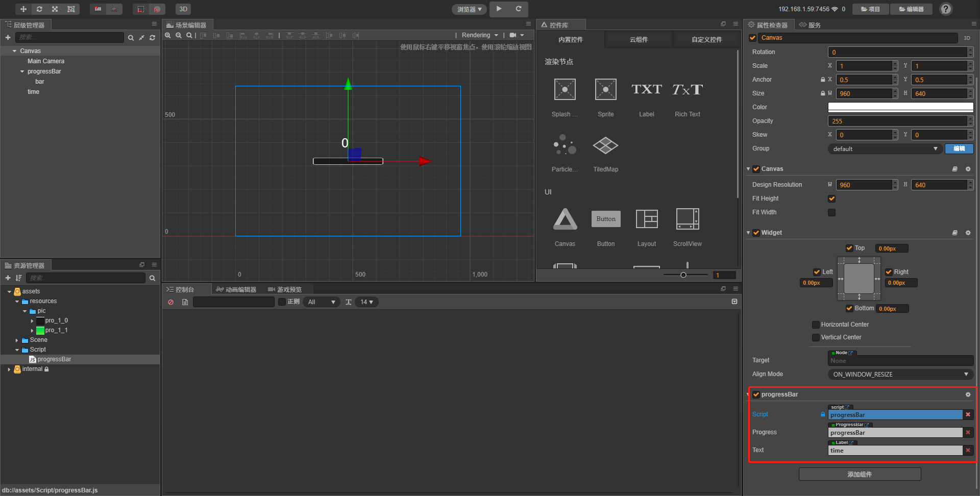Play the preview in browser
This screenshot has height=496, width=980.
pyautogui.click(x=499, y=9)
